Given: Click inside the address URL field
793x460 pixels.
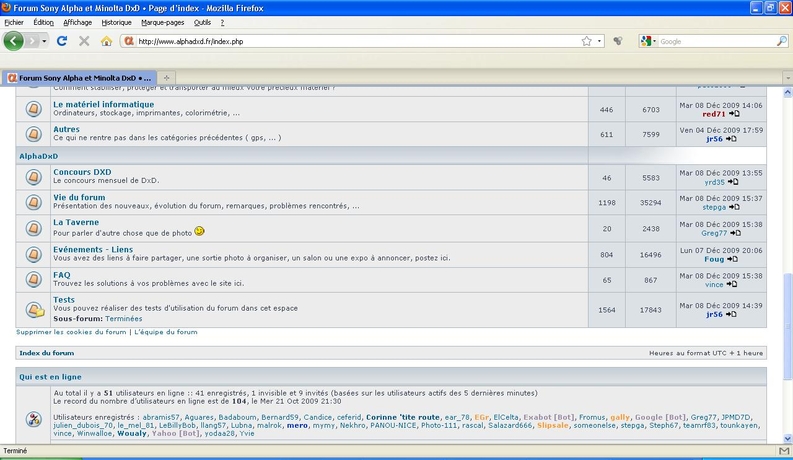Looking at the screenshot, I should point(357,41).
